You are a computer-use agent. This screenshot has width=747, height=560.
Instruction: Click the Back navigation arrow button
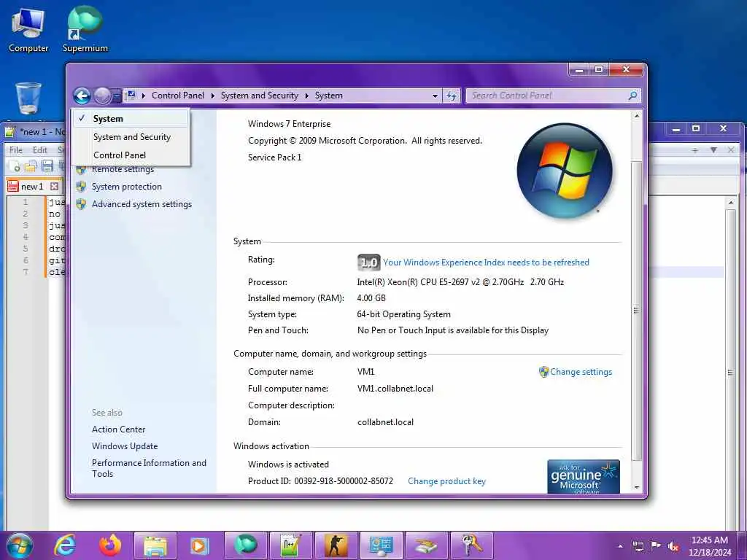click(x=82, y=96)
